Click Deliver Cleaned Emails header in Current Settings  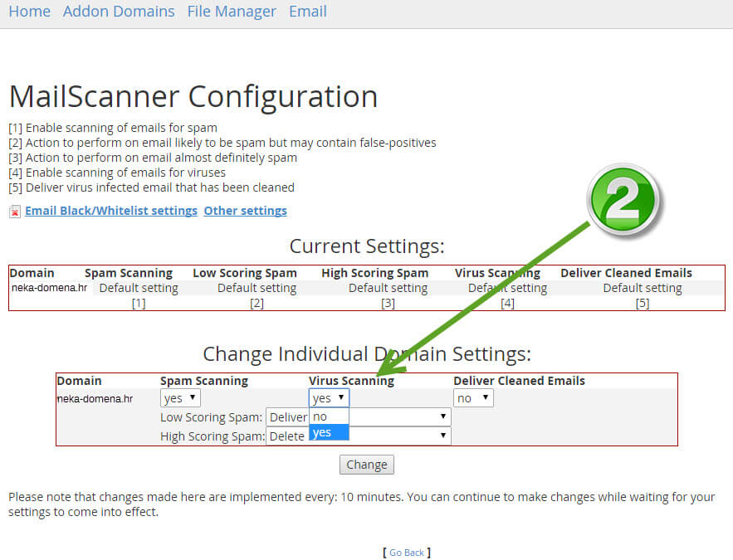coord(627,273)
